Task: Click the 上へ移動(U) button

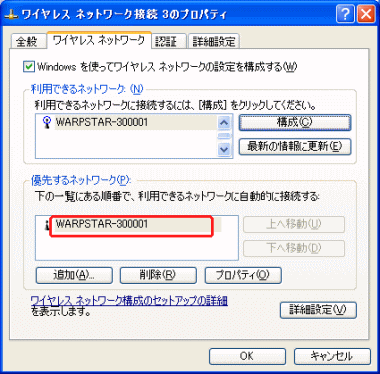Action: (294, 224)
